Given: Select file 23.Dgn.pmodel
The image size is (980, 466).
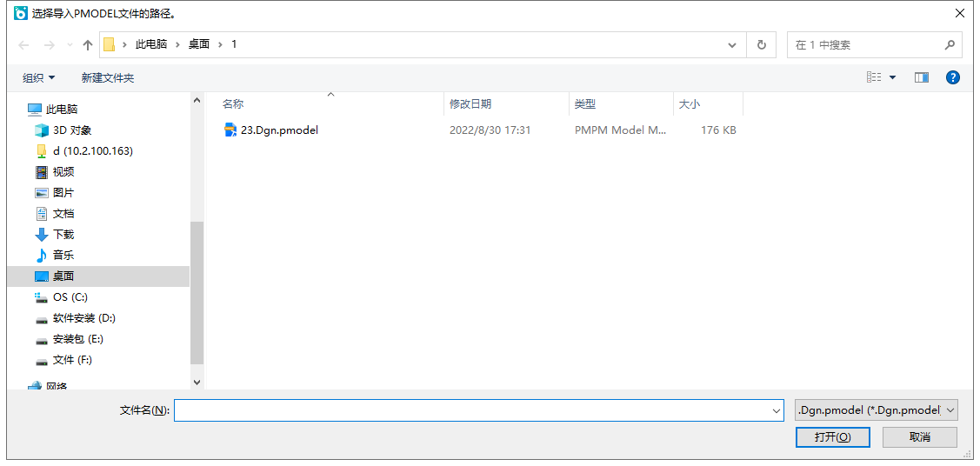Looking at the screenshot, I should pos(279,130).
